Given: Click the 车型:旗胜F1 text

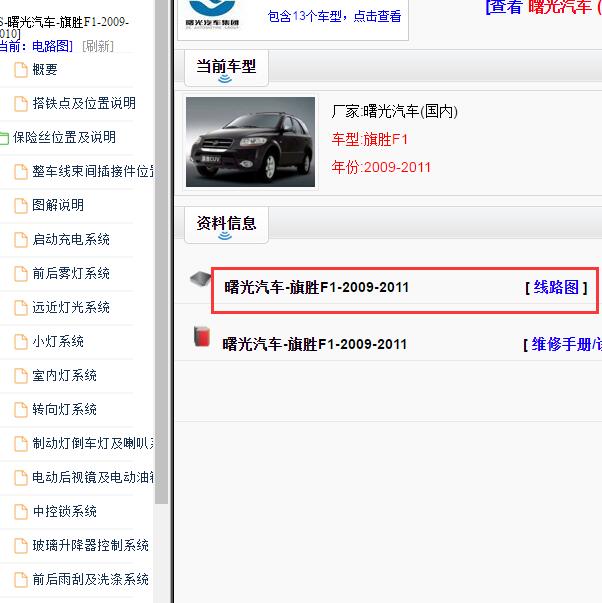Looking at the screenshot, I should [370, 139].
